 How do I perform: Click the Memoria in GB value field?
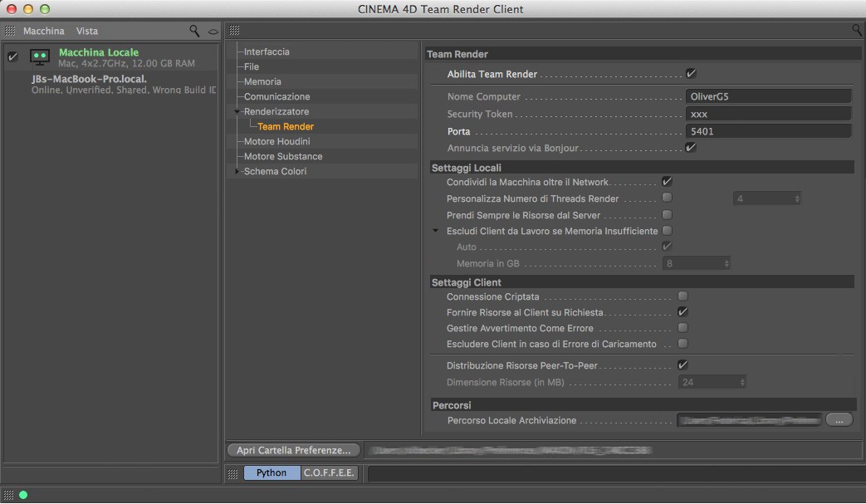click(x=692, y=264)
